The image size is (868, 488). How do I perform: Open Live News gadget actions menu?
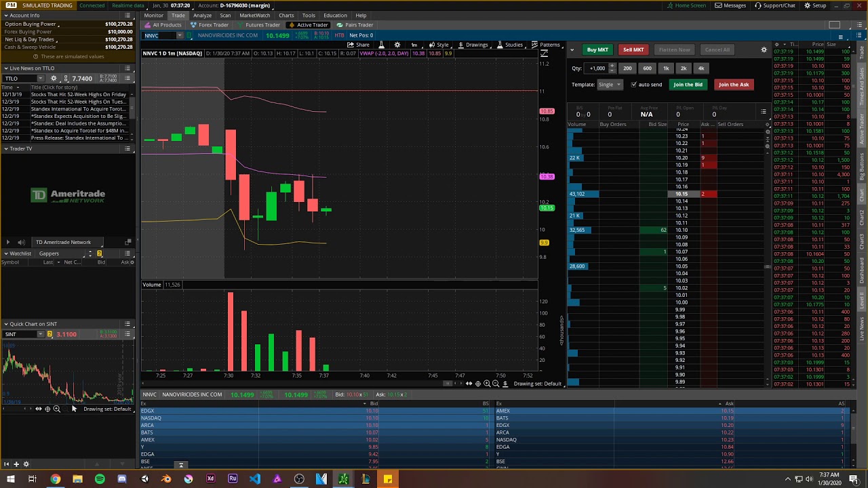tap(127, 68)
